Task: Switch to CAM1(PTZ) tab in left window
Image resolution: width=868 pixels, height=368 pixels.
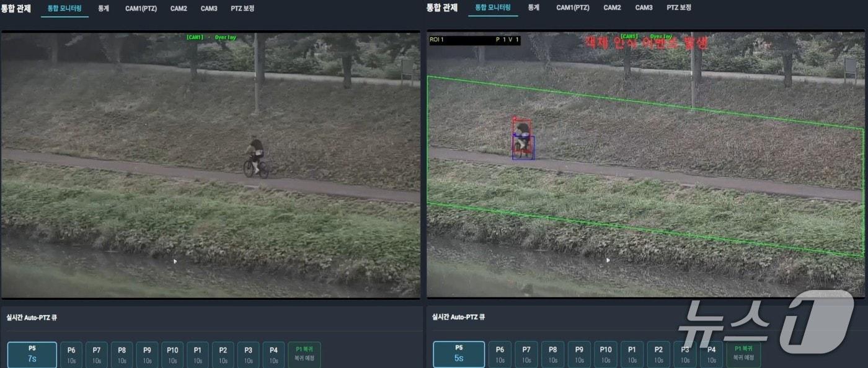Action: pyautogui.click(x=141, y=8)
